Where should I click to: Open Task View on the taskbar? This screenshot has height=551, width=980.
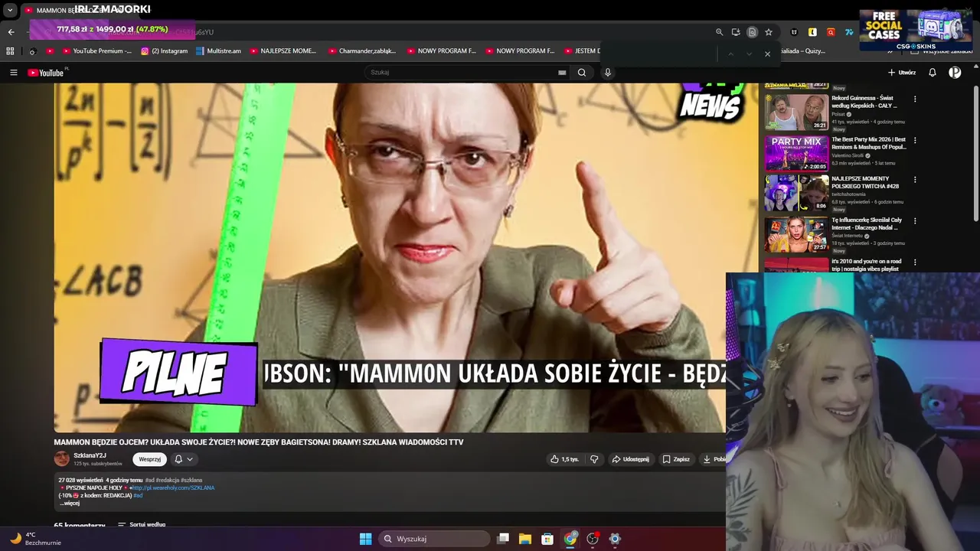tap(503, 539)
